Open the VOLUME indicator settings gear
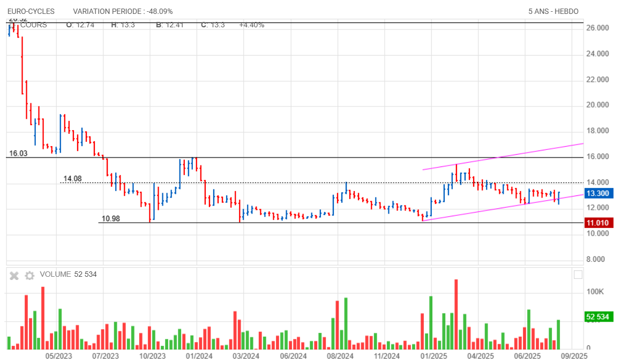 tap(29, 275)
